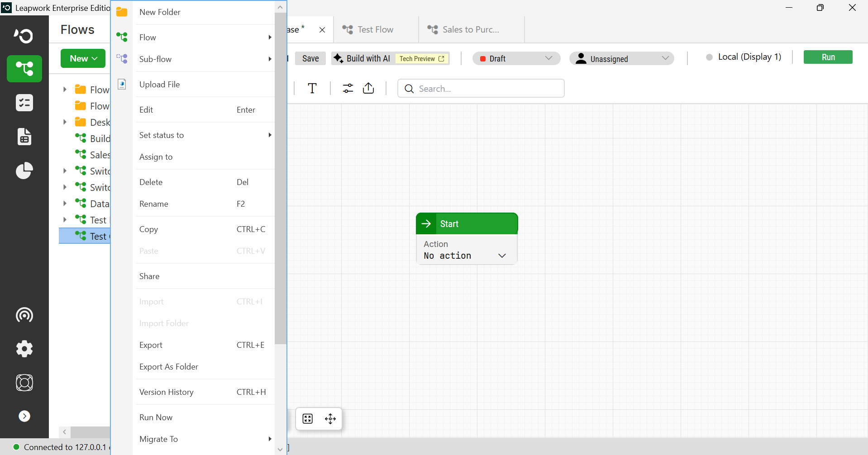
Task: Open the Schedules checklist sidebar icon
Action: pyautogui.click(x=24, y=103)
